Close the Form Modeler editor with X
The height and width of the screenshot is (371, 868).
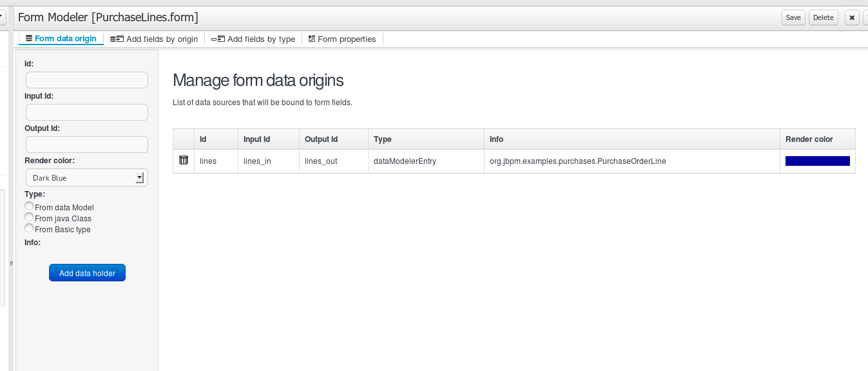852,18
